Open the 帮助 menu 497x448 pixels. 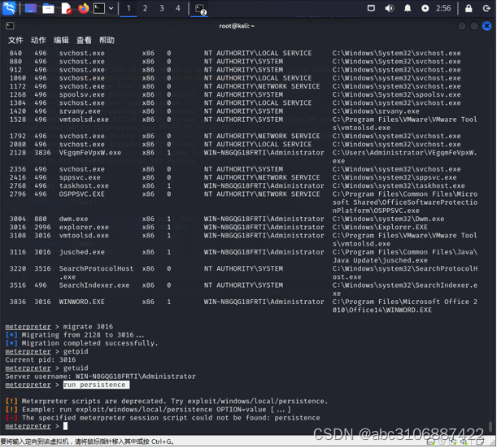(x=107, y=40)
